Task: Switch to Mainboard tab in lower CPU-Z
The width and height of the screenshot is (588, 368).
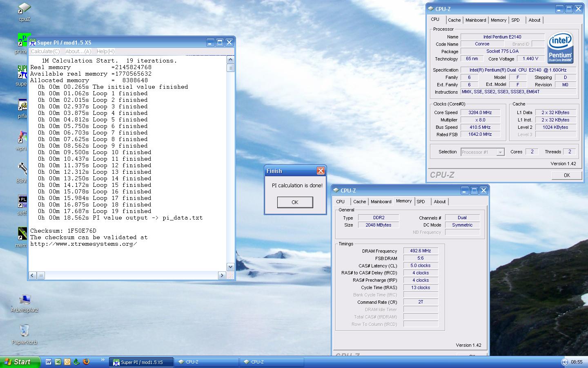Action: [381, 202]
